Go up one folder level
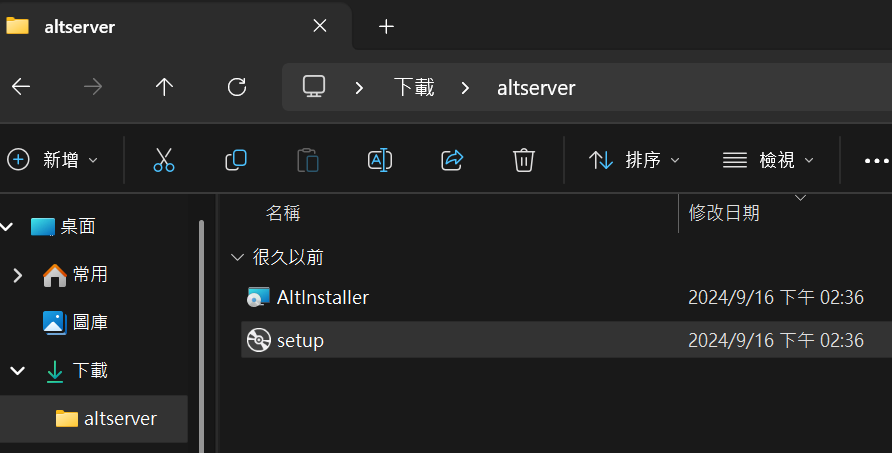This screenshot has height=453, width=892. pyautogui.click(x=165, y=87)
